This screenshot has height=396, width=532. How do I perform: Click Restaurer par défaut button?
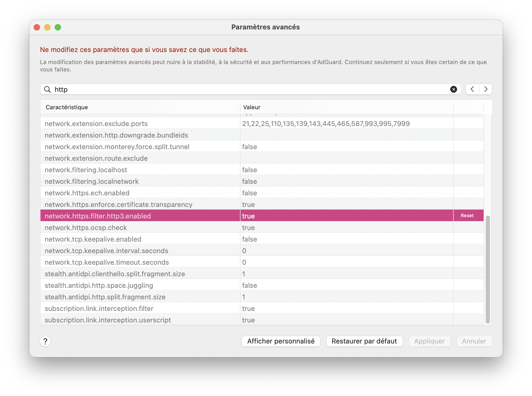[x=364, y=341]
